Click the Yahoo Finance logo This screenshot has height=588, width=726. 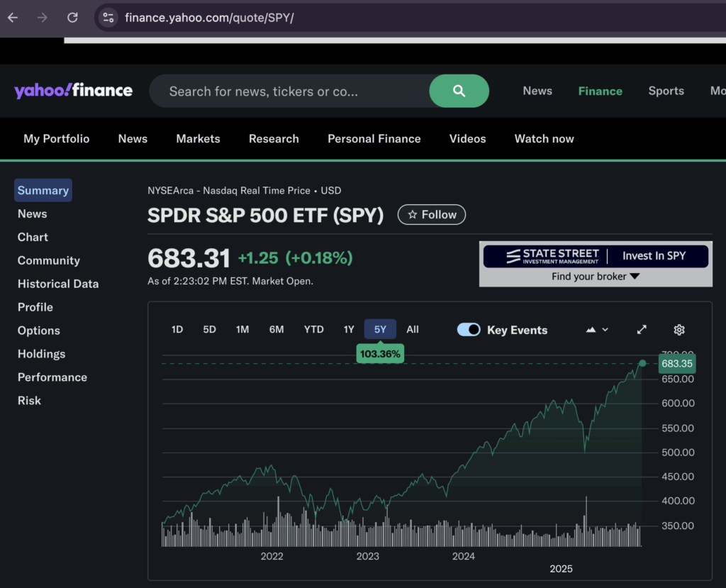tap(73, 91)
